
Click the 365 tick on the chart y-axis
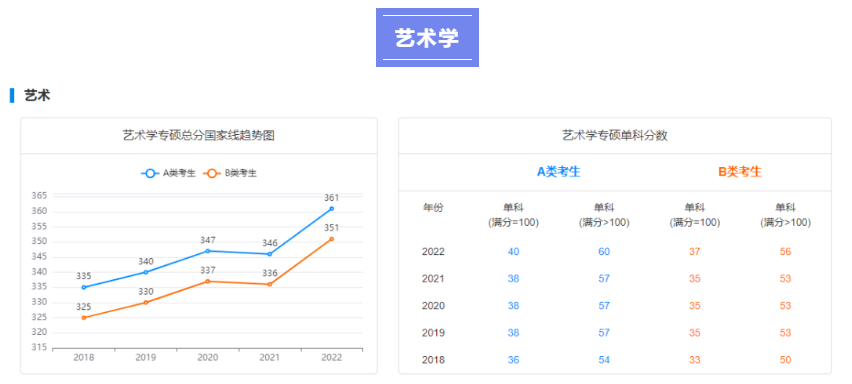(39, 196)
